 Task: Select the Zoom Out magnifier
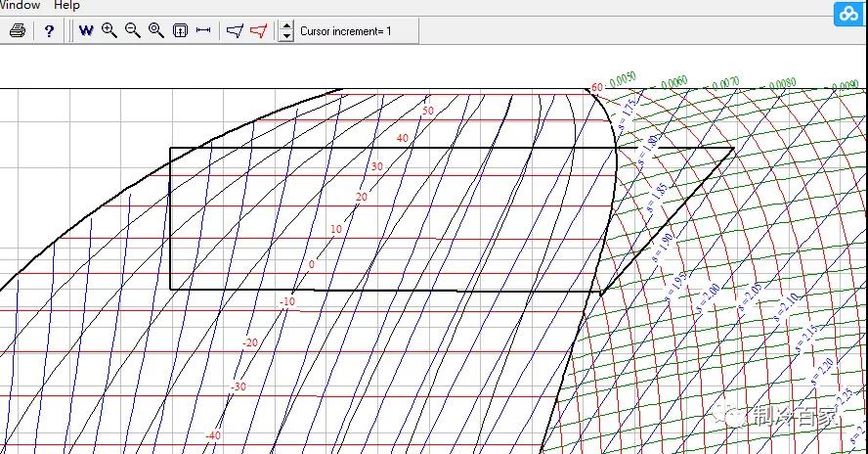(133, 30)
